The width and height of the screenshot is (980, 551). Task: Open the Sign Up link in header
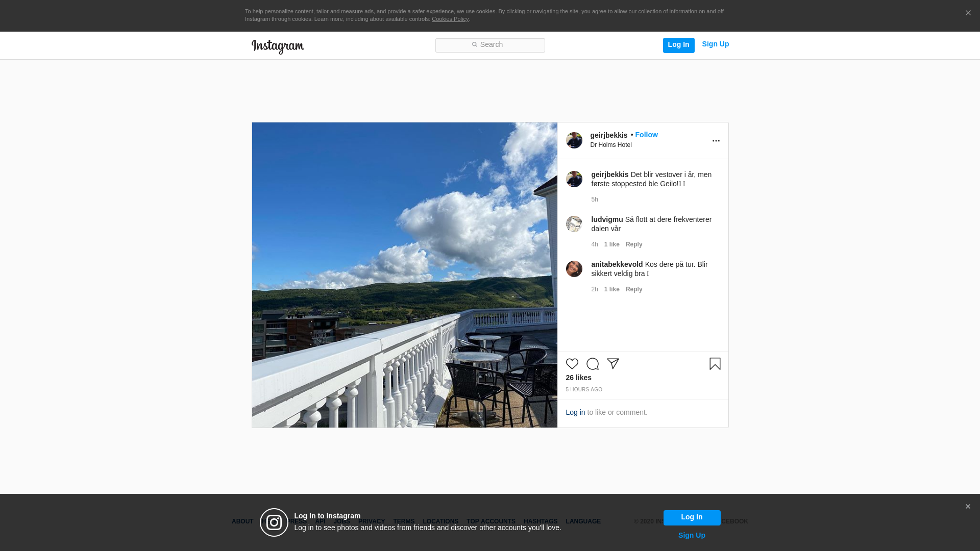click(x=715, y=44)
